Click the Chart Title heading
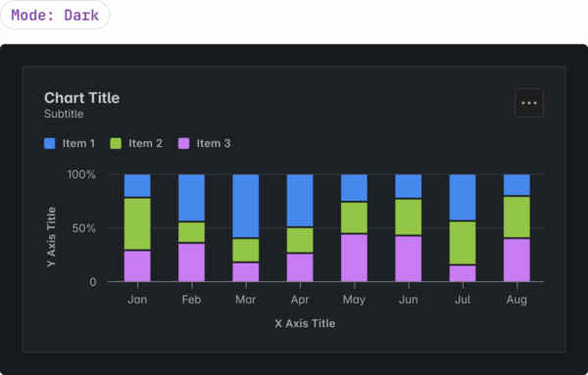This screenshot has width=588, height=375. [81, 98]
